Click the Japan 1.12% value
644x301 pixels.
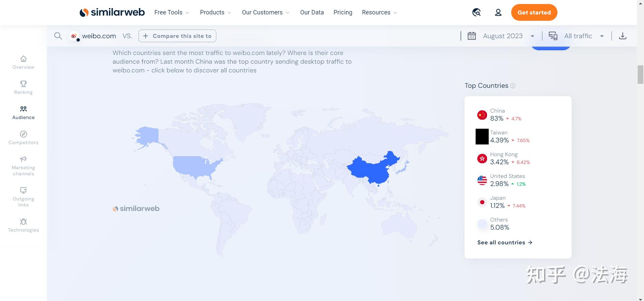point(497,205)
